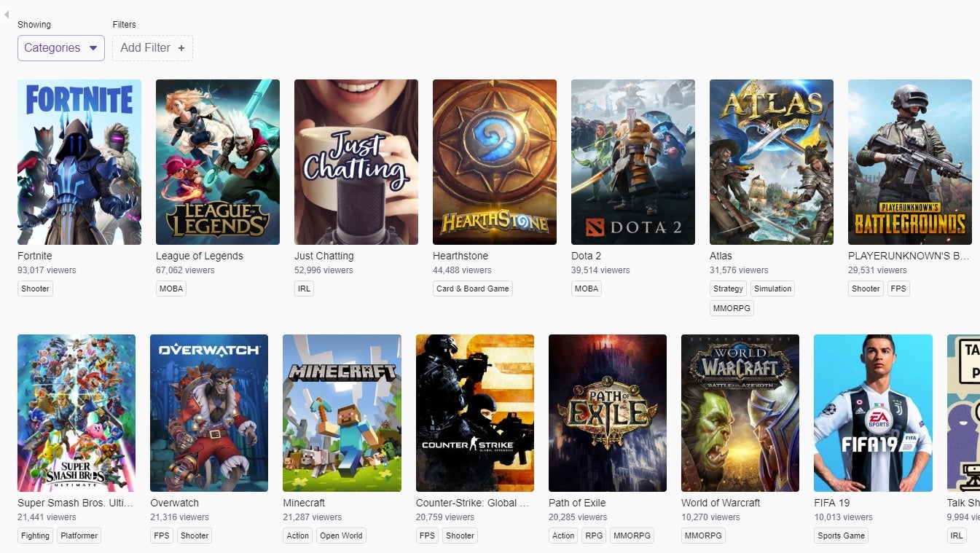Image resolution: width=980 pixels, height=553 pixels.
Task: Click the League of Legends title link
Action: point(200,256)
